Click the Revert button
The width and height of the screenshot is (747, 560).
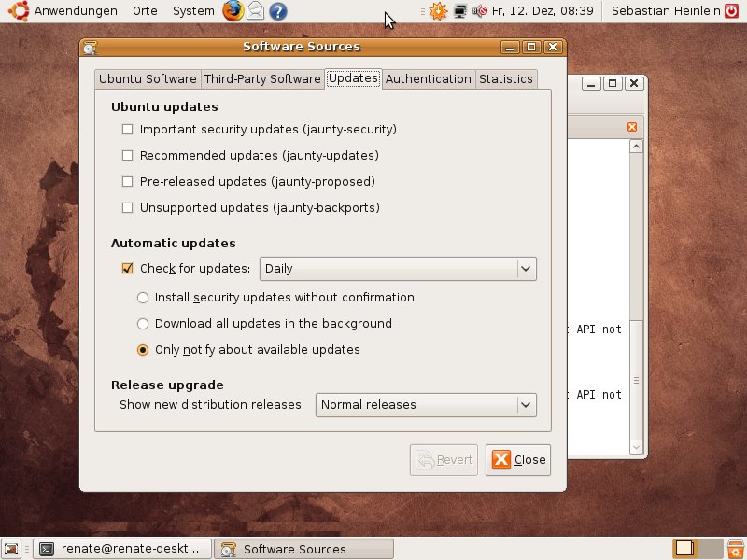coord(444,460)
